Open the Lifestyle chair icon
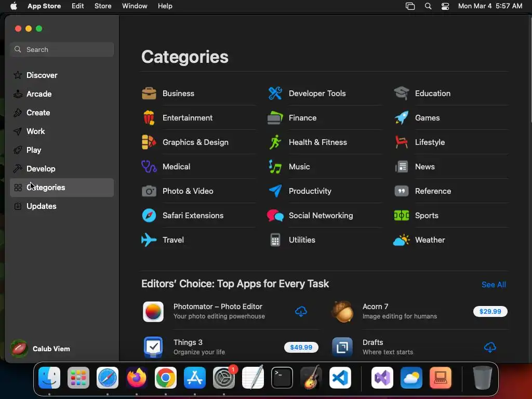 (x=402, y=142)
